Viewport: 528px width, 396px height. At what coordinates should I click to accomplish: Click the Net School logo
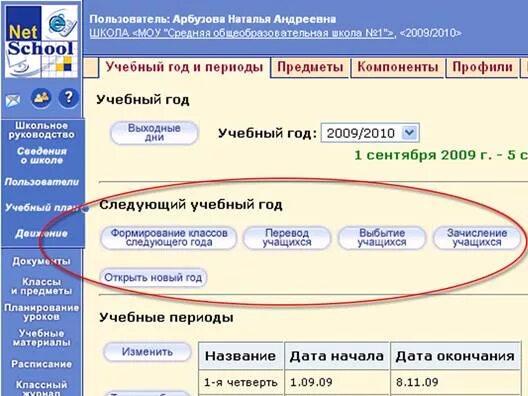tap(42, 41)
